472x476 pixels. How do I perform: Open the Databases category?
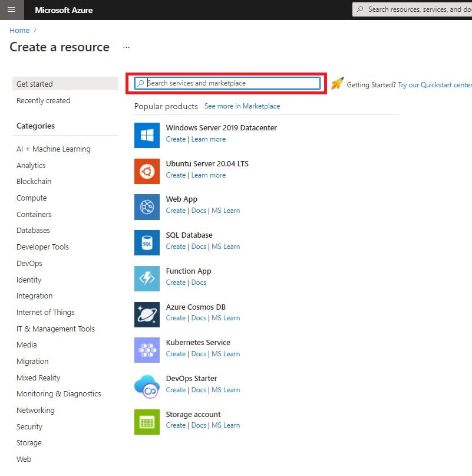(33, 231)
